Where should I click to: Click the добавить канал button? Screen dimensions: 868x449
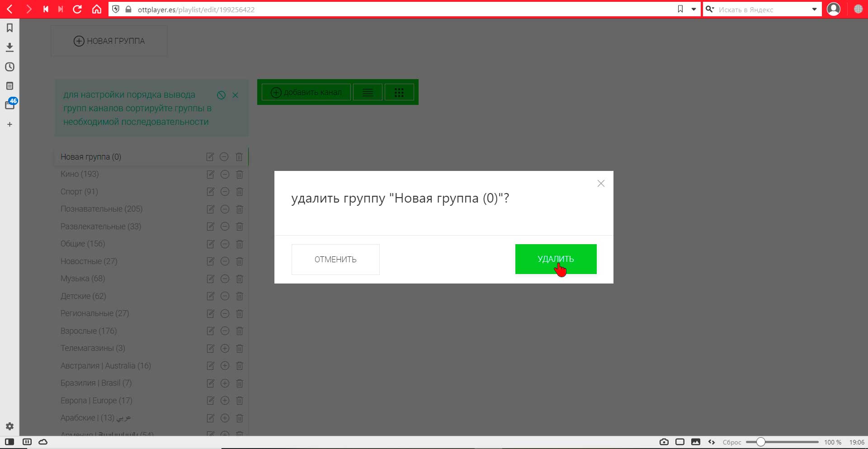(x=306, y=92)
